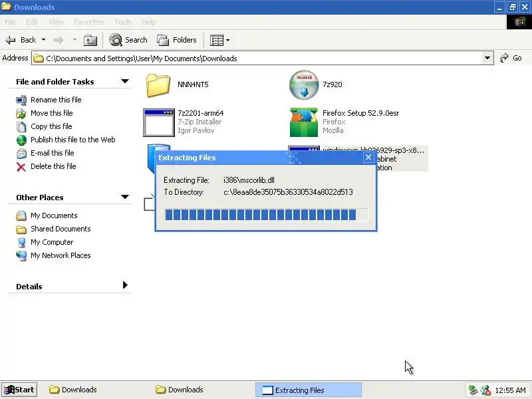Open the Favorites menu
Image resolution: width=532 pixels, height=399 pixels.
[x=89, y=22]
